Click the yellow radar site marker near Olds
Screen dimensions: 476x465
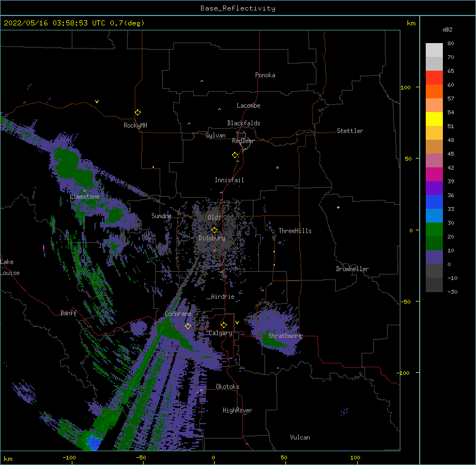(214, 230)
